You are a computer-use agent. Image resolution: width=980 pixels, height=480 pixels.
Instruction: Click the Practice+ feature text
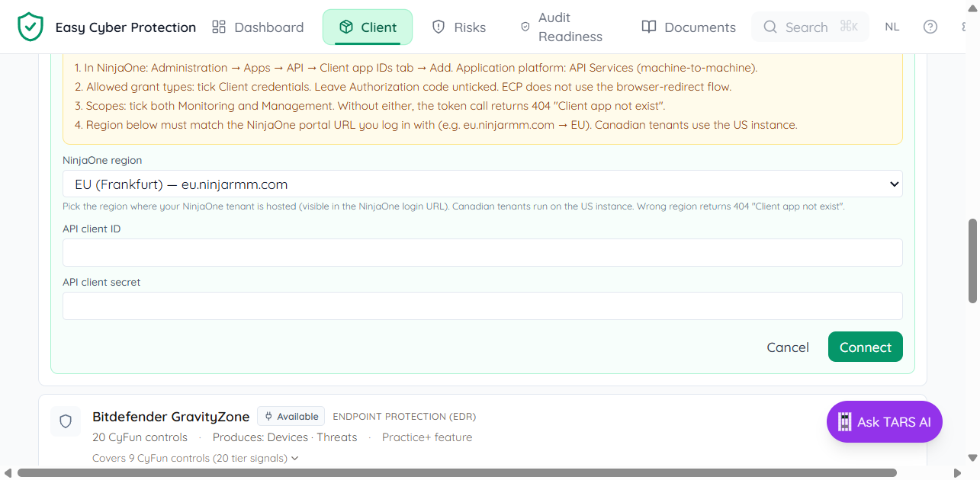427,437
